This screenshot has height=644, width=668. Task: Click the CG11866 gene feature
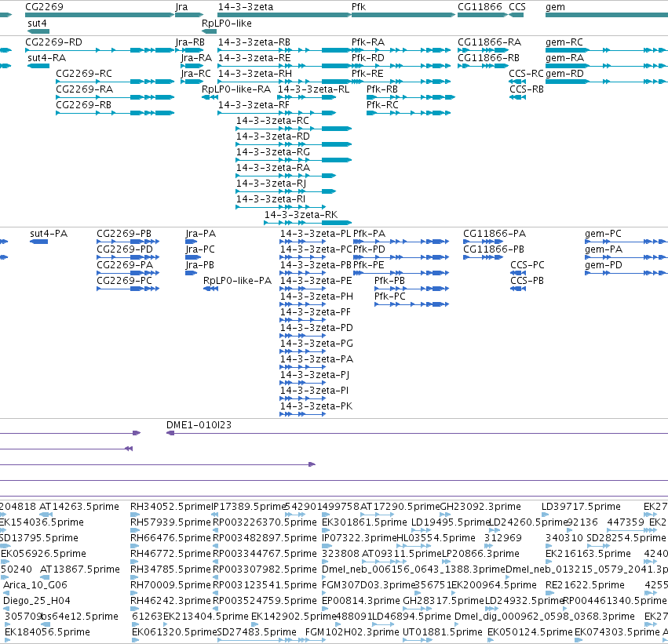click(x=483, y=15)
